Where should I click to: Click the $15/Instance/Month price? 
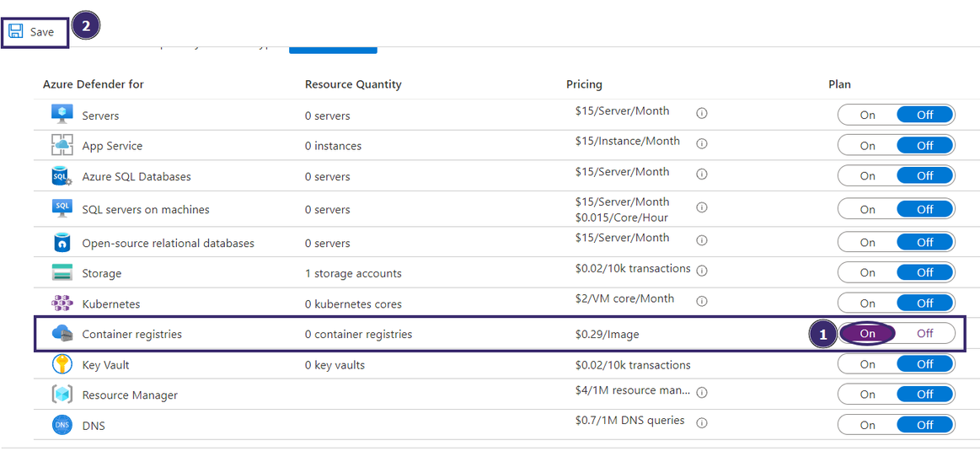[628, 141]
